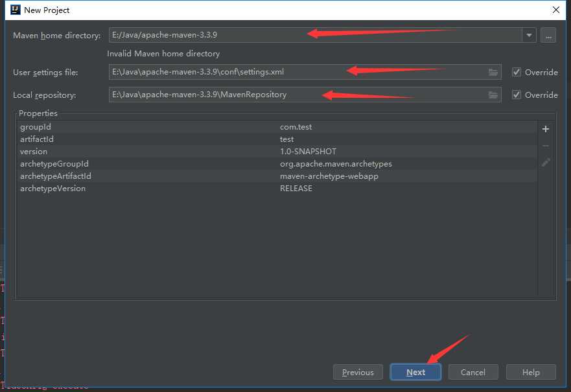The image size is (571, 392).
Task: Open Help for the New Project dialog
Action: [531, 372]
